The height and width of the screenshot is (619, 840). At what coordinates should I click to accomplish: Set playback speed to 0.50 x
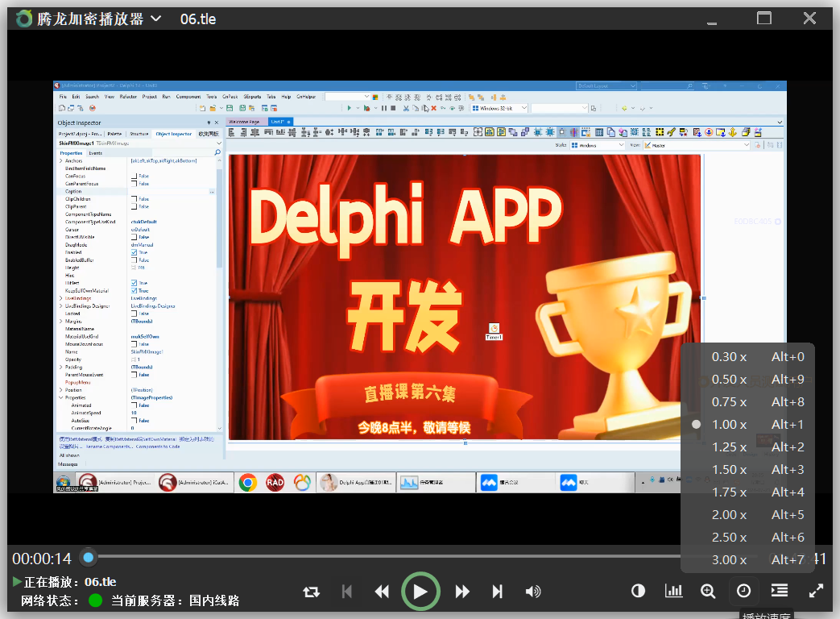(x=748, y=380)
